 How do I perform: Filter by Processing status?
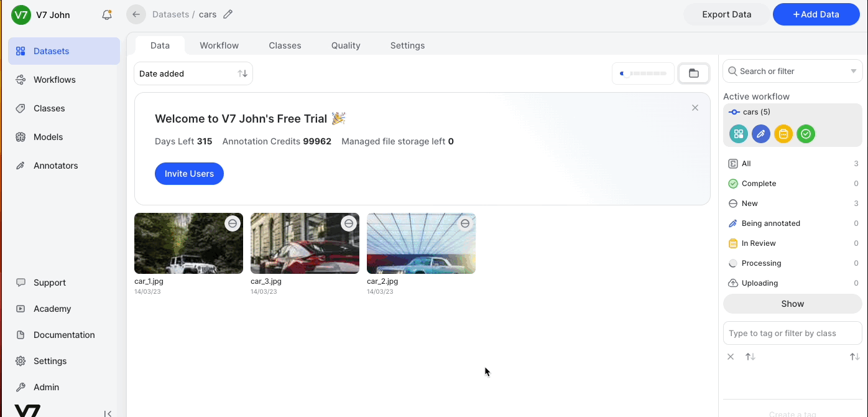click(x=793, y=263)
